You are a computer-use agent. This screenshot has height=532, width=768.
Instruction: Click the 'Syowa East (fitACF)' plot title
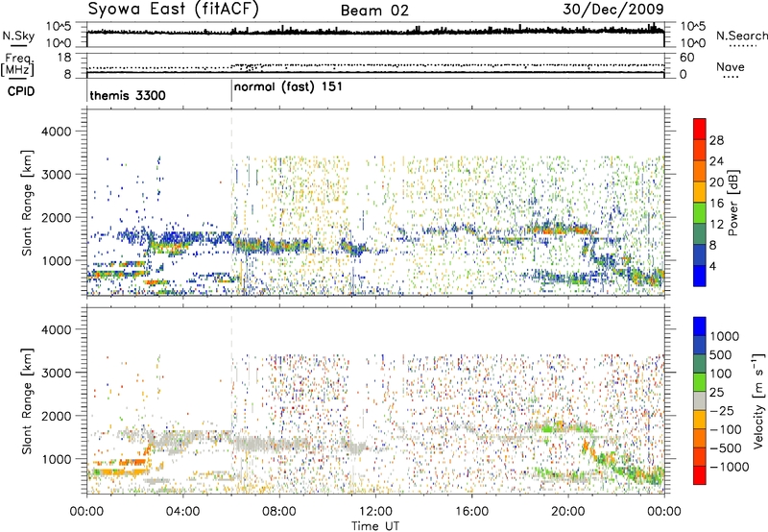point(173,10)
